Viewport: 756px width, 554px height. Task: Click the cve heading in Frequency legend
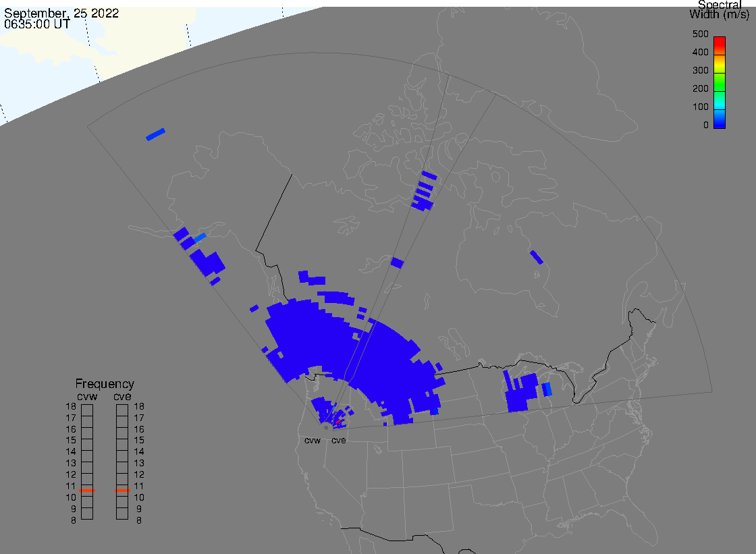point(122,396)
